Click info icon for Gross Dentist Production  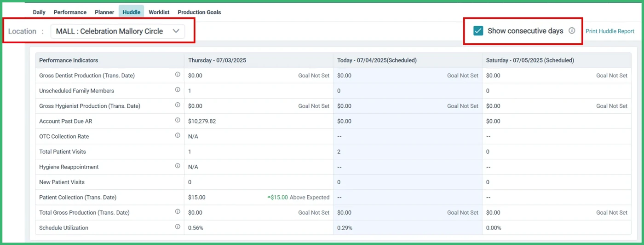click(x=178, y=75)
